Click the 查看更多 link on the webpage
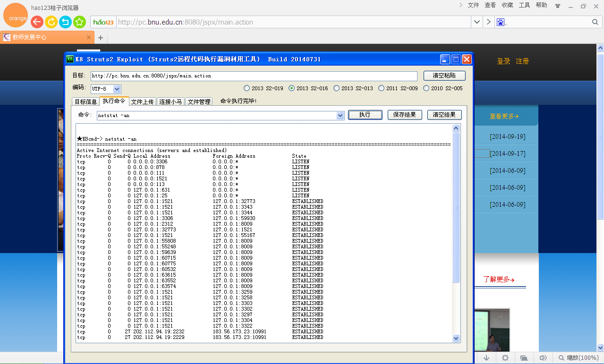Screen dimensions: 604x364 point(504,116)
